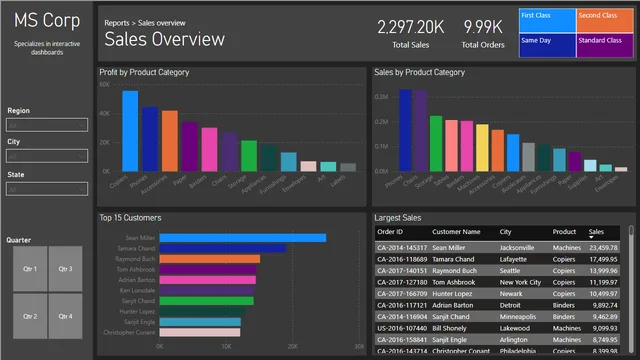The height and width of the screenshot is (360, 640).
Task: Click order US-2016-107440 cell
Action: point(402,328)
